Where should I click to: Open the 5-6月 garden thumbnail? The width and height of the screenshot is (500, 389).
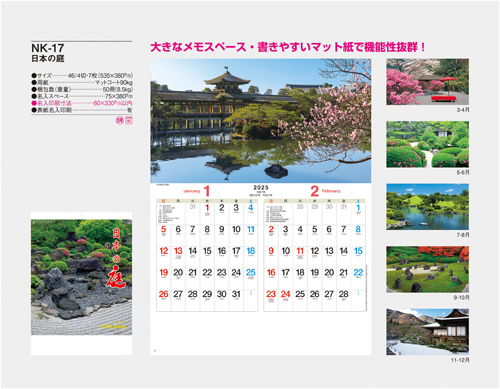(x=428, y=144)
